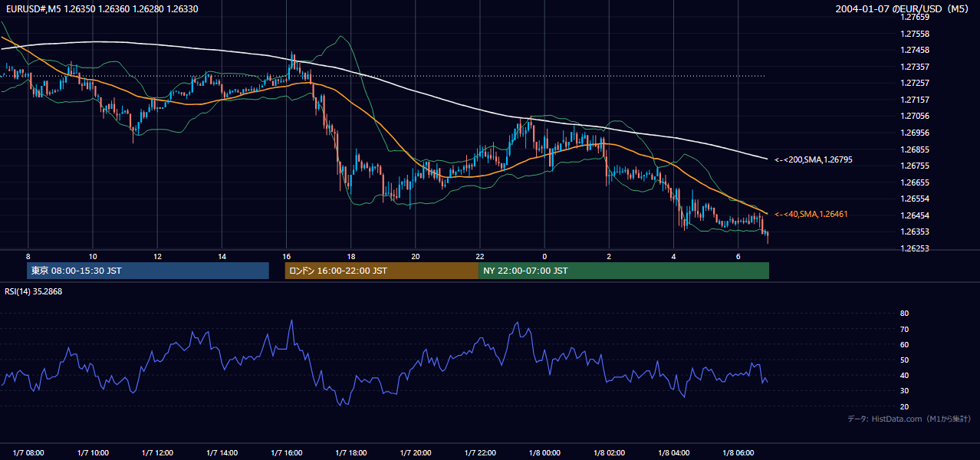Viewport: 980px width, 460px height.
Task: Click the 1/8 04:00 time axis label
Action: point(674,452)
